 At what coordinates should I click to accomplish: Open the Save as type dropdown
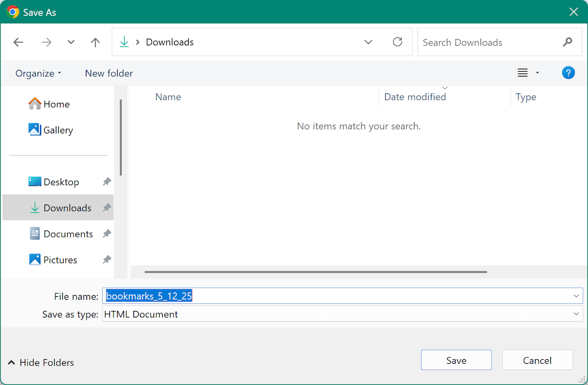(576, 314)
